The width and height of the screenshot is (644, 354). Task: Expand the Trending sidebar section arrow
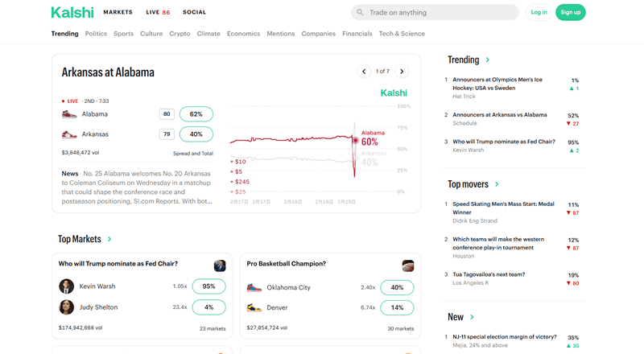488,60
